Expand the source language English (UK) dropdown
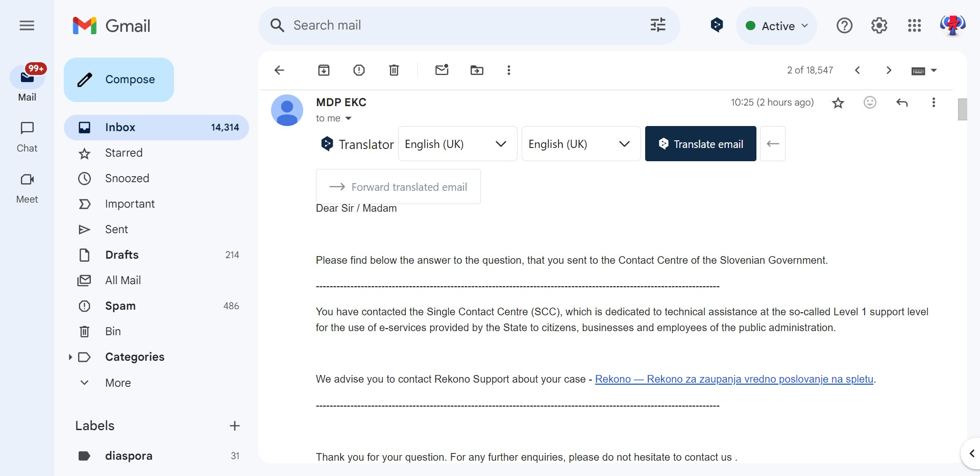 click(457, 144)
